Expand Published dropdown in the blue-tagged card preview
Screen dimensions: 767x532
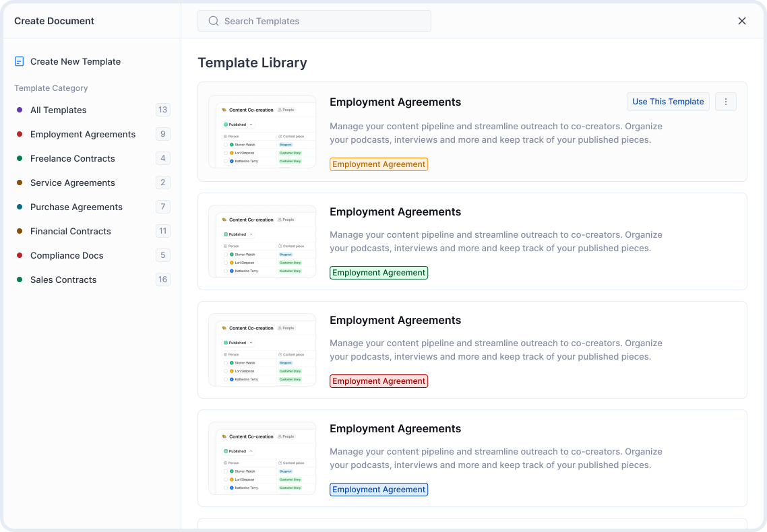[239, 451]
